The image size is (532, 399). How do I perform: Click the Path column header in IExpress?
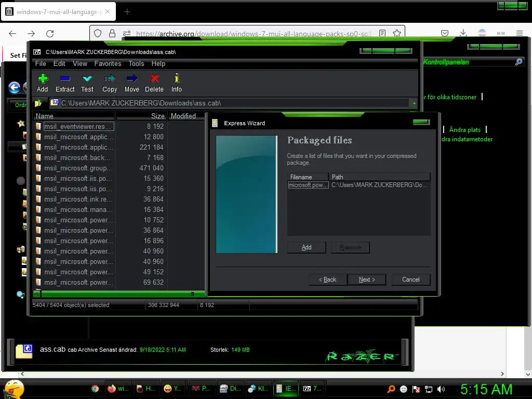380,177
